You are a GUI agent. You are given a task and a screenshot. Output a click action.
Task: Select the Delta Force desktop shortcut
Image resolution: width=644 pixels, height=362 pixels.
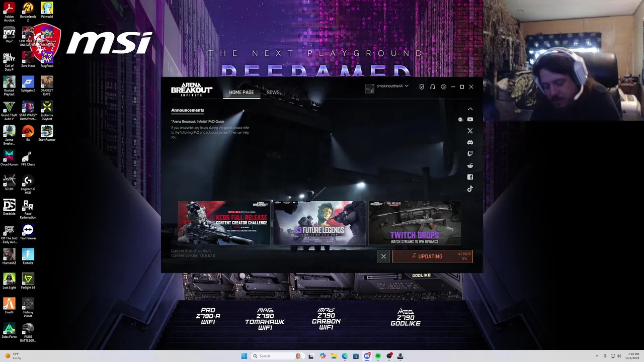[x=9, y=330]
